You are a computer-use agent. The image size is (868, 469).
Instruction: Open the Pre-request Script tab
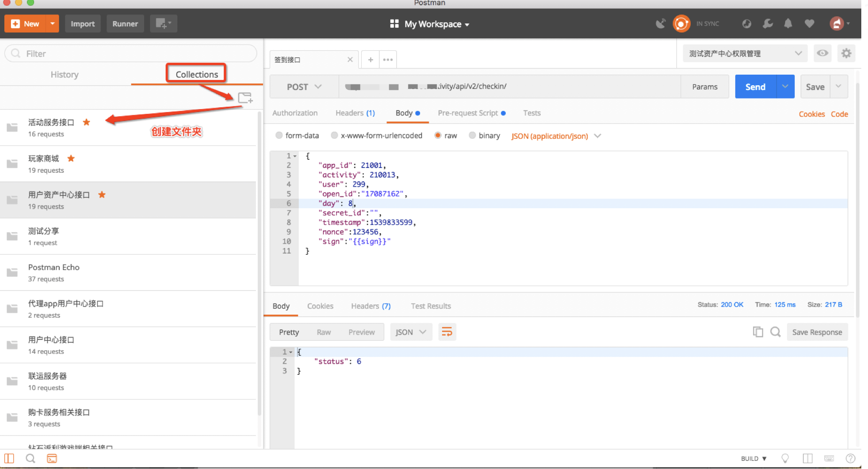pos(471,113)
